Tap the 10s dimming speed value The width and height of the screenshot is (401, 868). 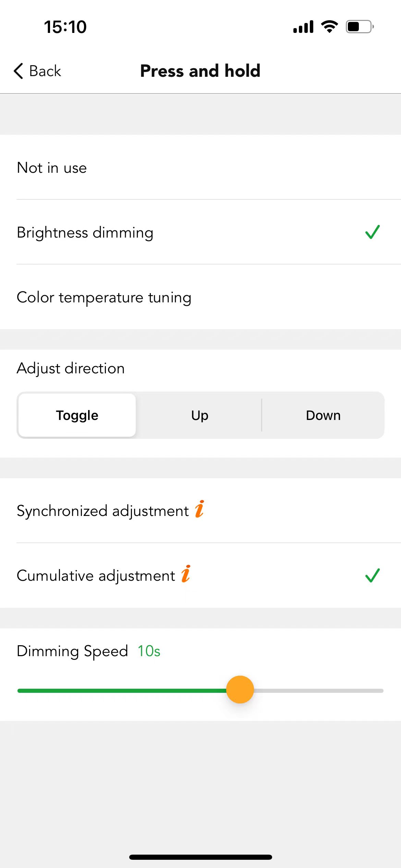pyautogui.click(x=149, y=651)
